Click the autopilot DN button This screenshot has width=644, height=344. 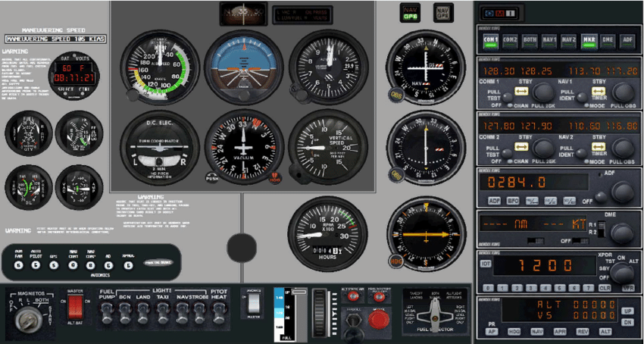(x=627, y=322)
